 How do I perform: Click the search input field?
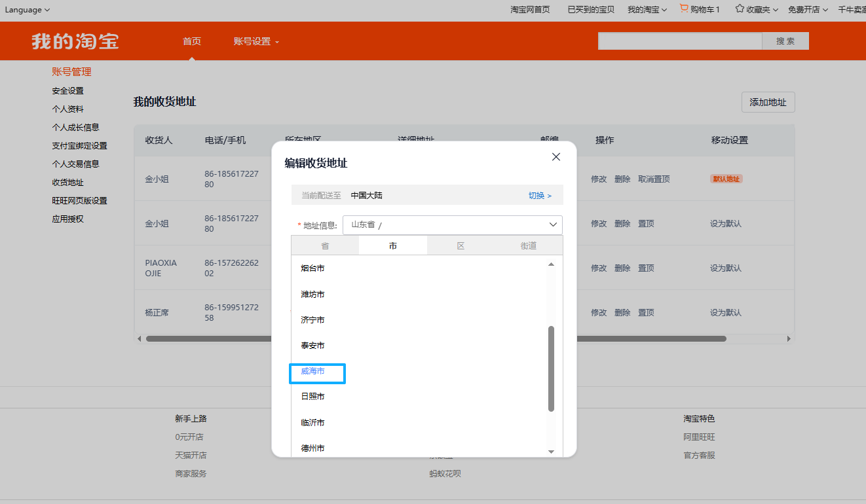click(679, 41)
